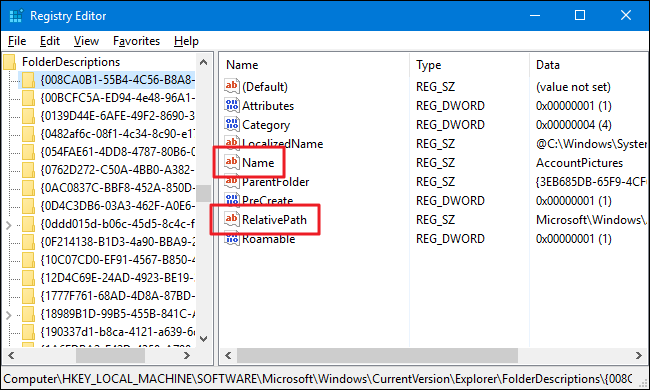The image size is (650, 390).
Task: Click folder icon of {008CA0B1-55B4-4C56-B8A8- key
Action: click(28, 80)
